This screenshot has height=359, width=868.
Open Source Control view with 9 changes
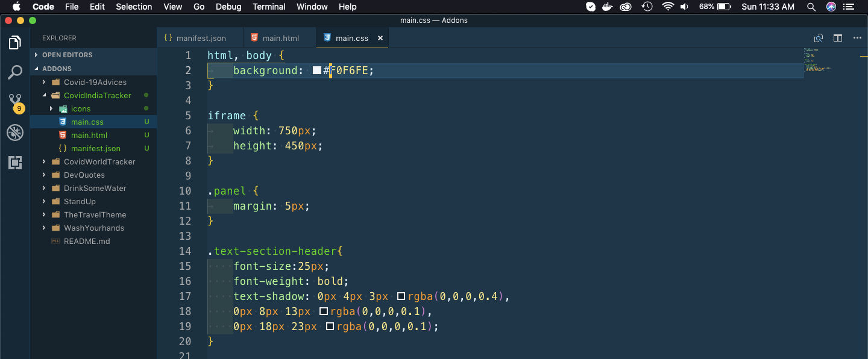tap(15, 103)
